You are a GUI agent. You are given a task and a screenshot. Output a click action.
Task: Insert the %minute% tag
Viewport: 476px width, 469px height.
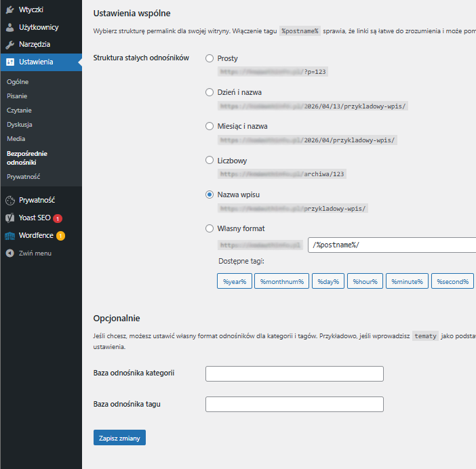pos(407,281)
